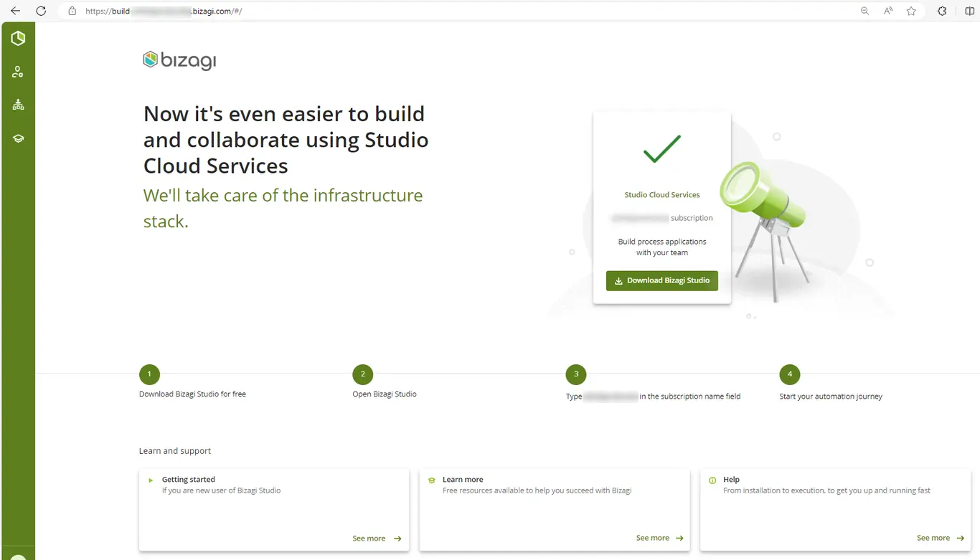
Task: Open See more under Help
Action: [x=941, y=538]
